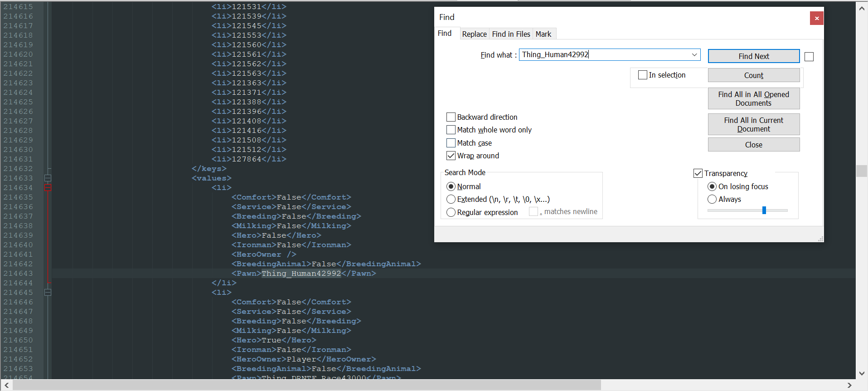Click the right arrow of the horizontal scrollbar
The height and width of the screenshot is (391, 868).
[x=849, y=385]
